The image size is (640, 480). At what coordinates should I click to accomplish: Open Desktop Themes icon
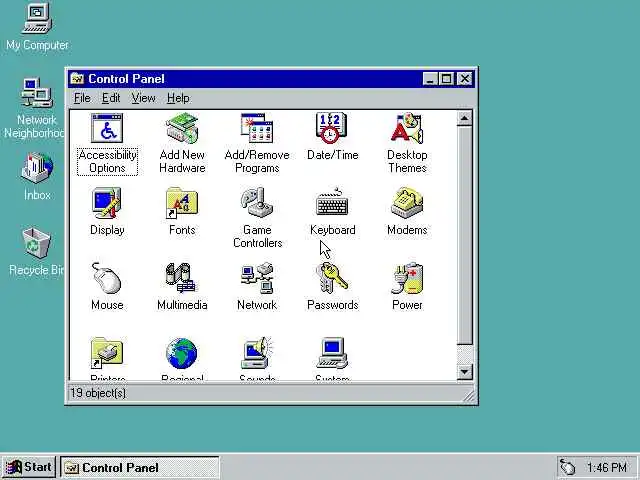coord(407,128)
